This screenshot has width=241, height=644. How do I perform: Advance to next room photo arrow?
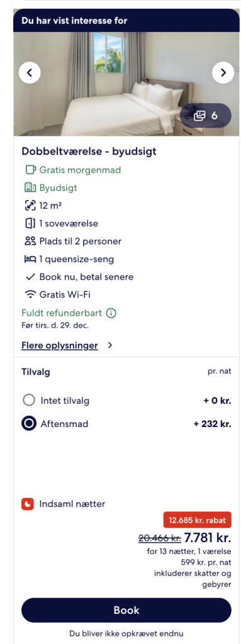223,73
